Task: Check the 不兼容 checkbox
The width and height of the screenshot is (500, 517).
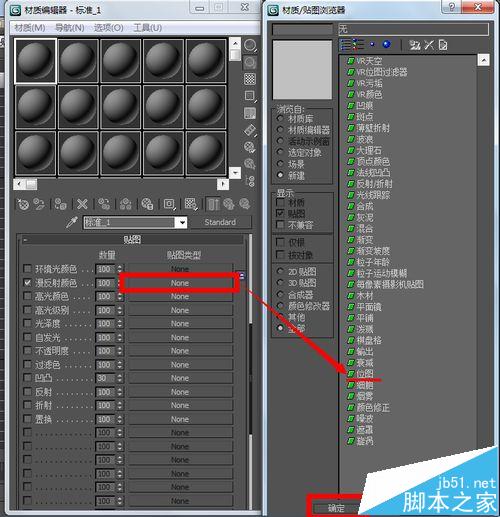Action: coord(280,225)
